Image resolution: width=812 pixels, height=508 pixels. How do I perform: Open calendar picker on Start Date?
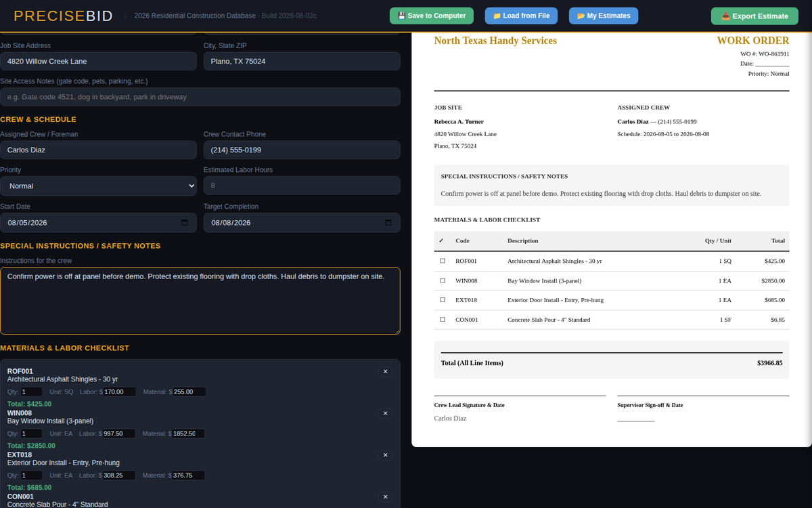click(x=185, y=223)
